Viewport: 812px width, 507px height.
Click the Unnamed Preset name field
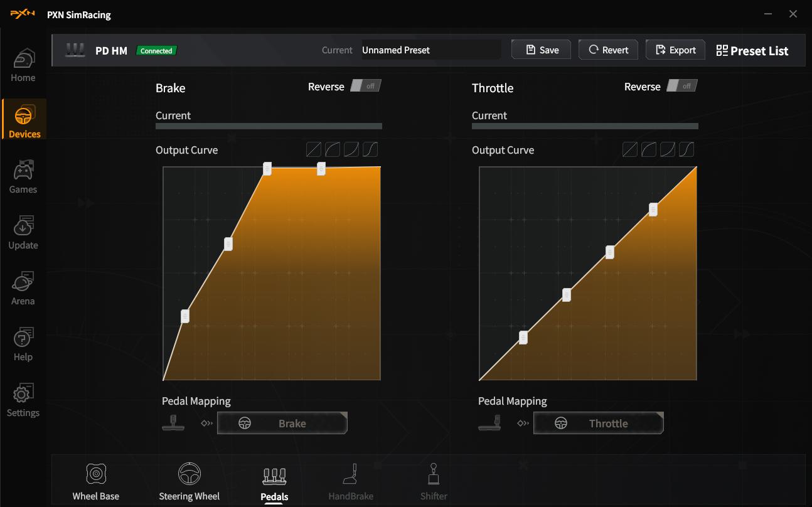[430, 50]
